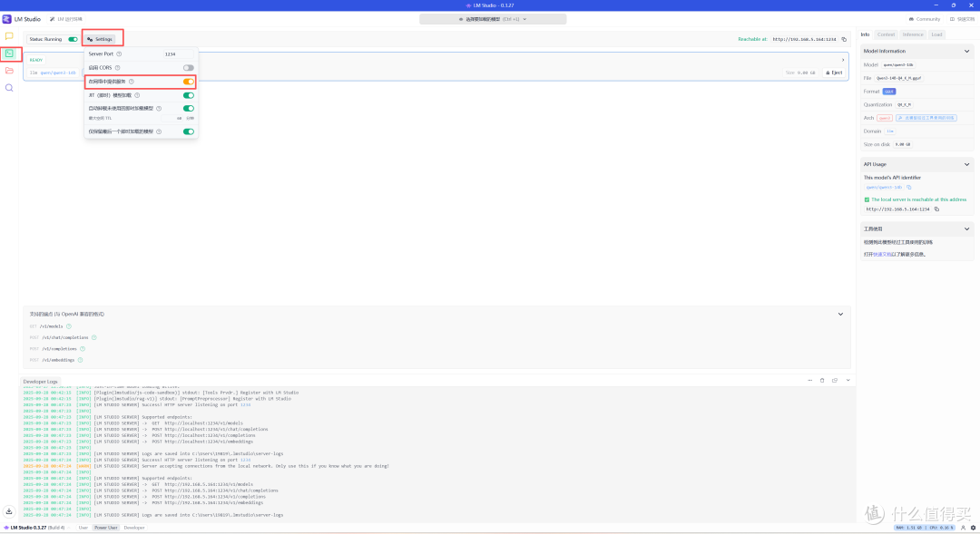Copy the Reachable at server address
The height and width of the screenshot is (534, 980).
coord(844,39)
